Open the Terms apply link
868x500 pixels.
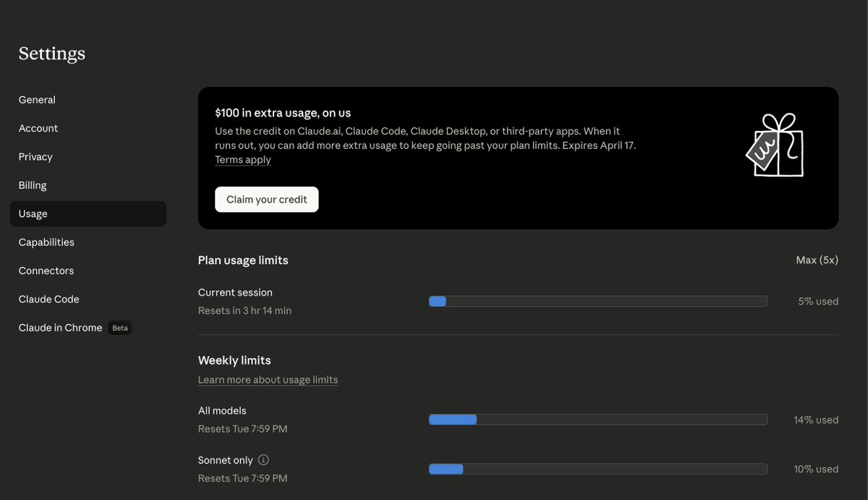[x=243, y=160]
